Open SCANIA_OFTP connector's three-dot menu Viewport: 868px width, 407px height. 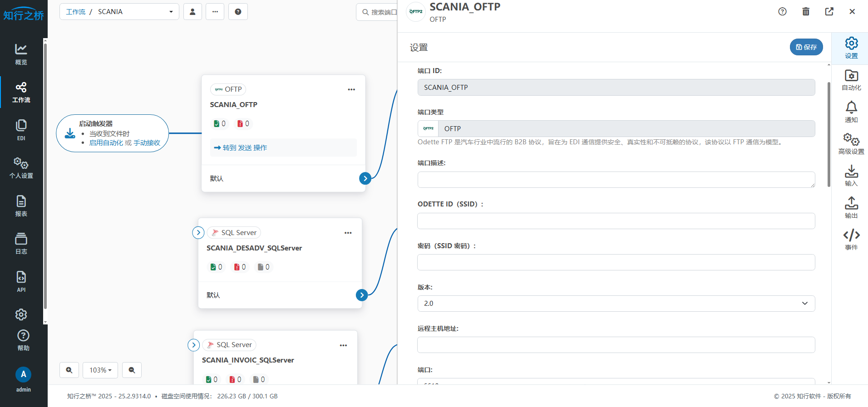point(351,89)
